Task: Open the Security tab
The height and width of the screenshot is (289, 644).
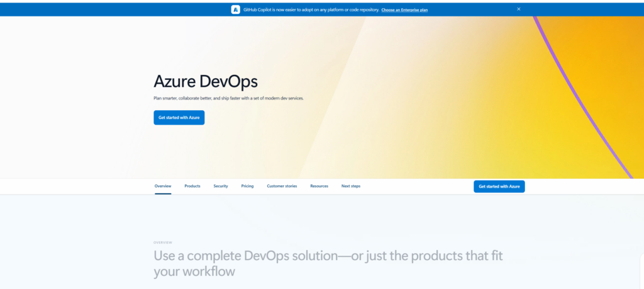Action: click(x=221, y=186)
